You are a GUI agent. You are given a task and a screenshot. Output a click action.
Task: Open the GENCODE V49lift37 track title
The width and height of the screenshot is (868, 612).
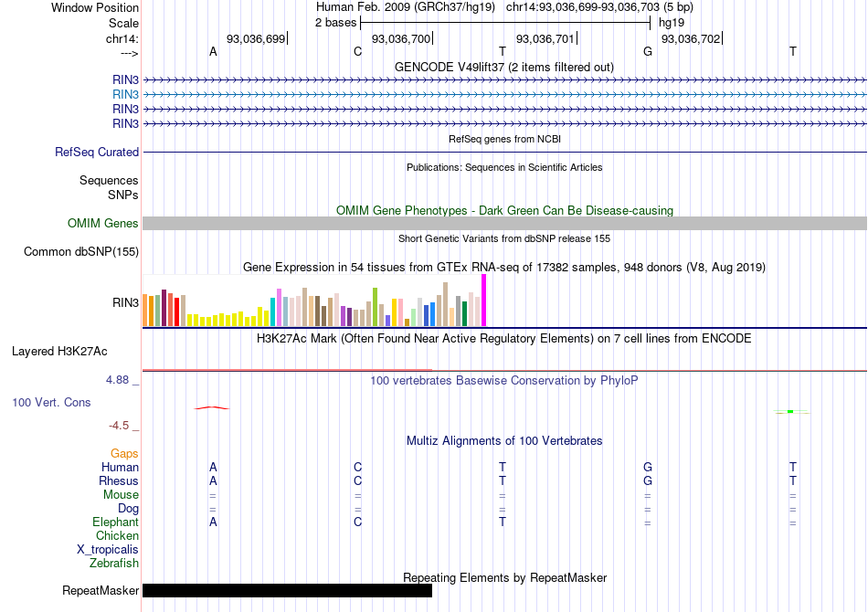[504, 67]
